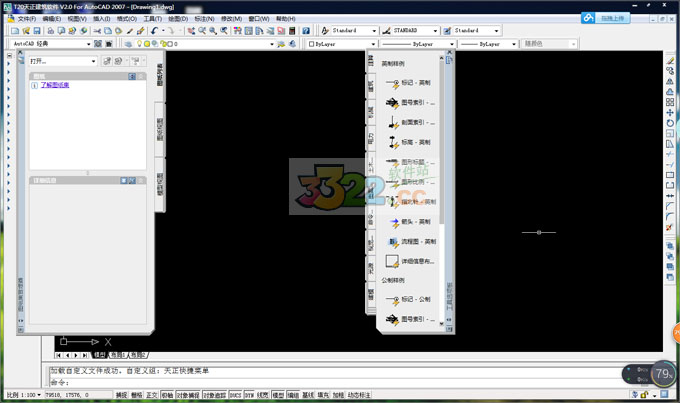The width and height of the screenshot is (680, 403).
Task: Toggle 对象捕捉 object snap in the status bar
Action: tap(186, 395)
